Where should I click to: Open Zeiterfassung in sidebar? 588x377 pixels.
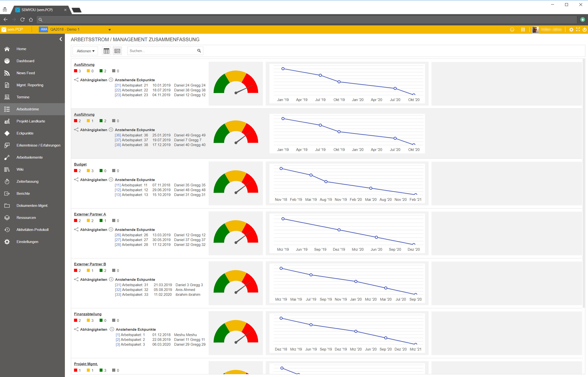coord(32,182)
